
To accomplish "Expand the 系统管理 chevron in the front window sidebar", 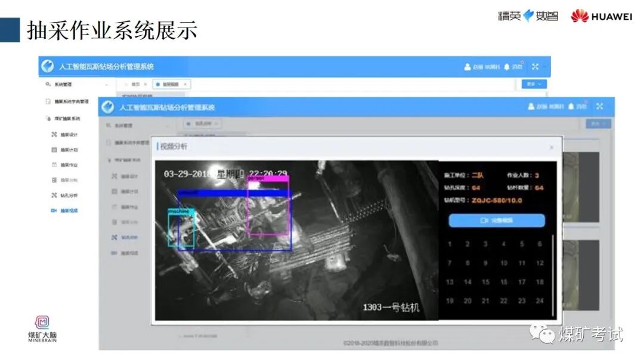I will point(167,125).
